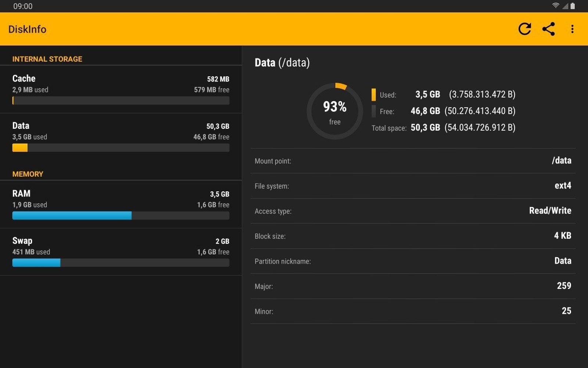The width and height of the screenshot is (588, 368).
Task: Click the Swap usage progress bar
Action: coord(121,263)
